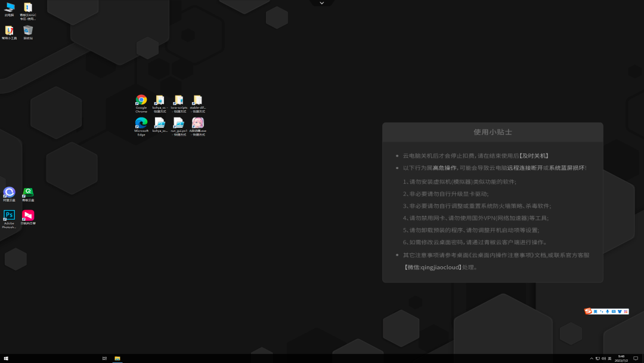Select the lora-scripts folder shortcut
Screen dimensions: 644x363
179,104
